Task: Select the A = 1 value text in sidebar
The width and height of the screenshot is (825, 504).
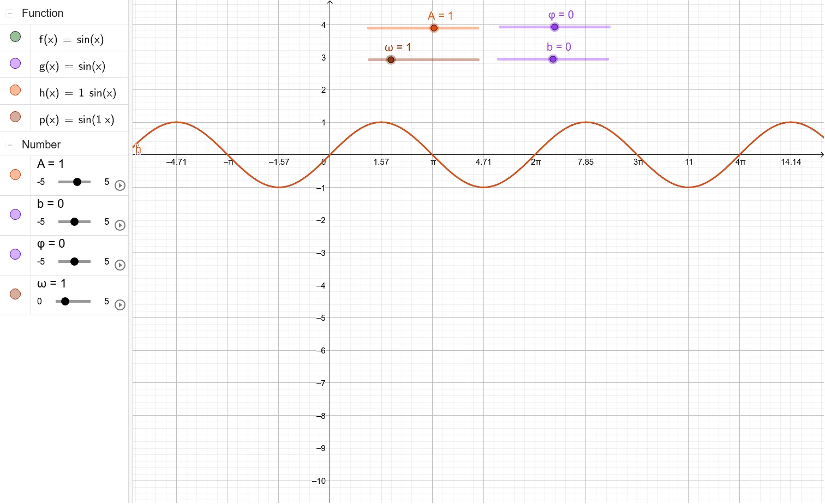Action: click(51, 164)
